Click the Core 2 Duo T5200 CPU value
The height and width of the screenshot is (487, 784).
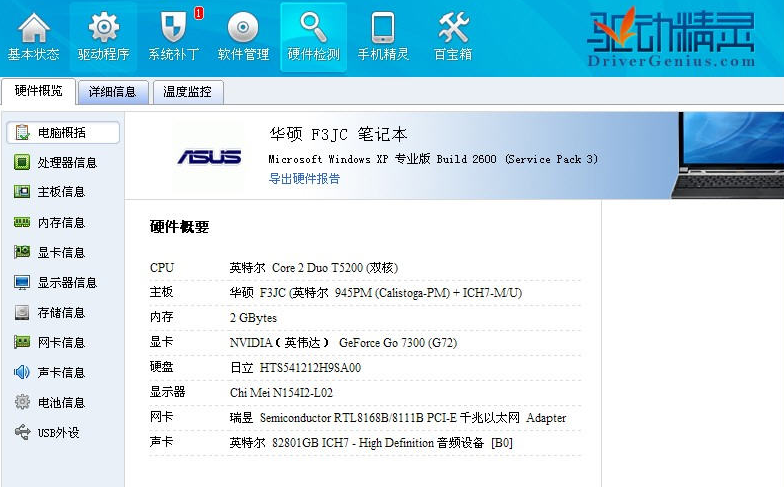314,268
